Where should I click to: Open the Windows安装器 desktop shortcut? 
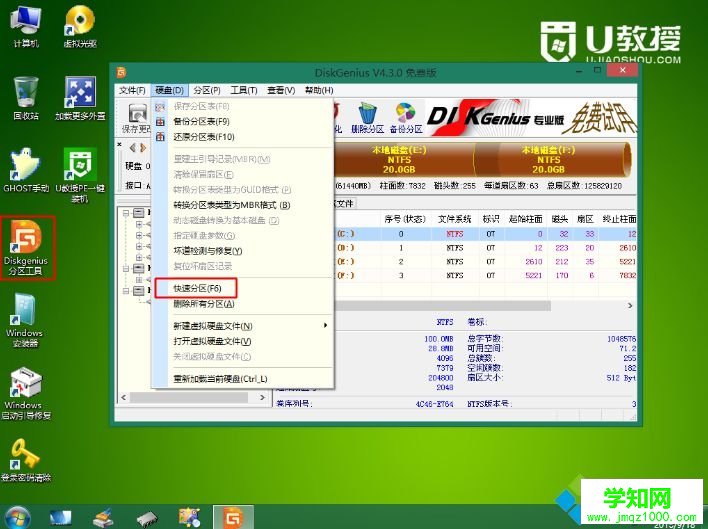[25, 320]
